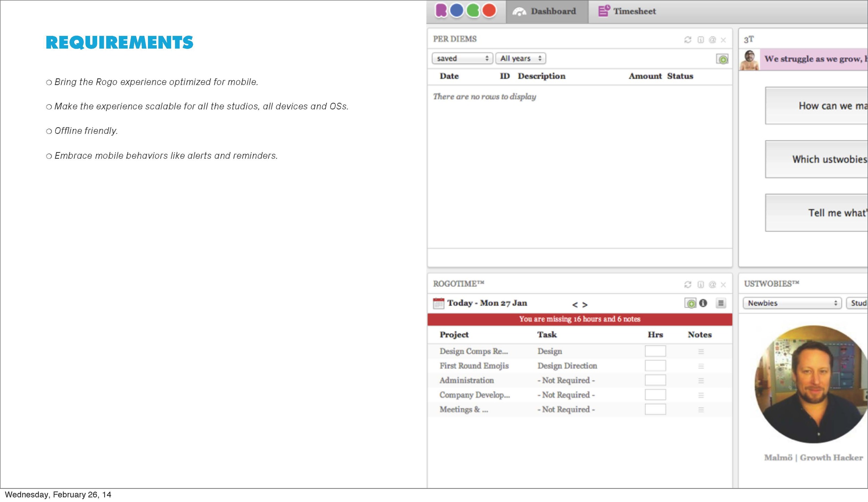Screen dimensions: 868x502
Task: Open the 'saved' status dropdown
Action: tap(462, 58)
